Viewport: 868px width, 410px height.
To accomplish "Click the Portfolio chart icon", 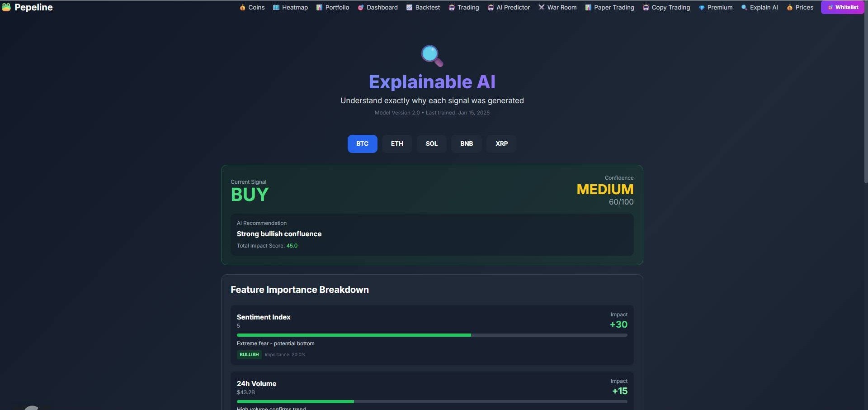I will coord(320,8).
